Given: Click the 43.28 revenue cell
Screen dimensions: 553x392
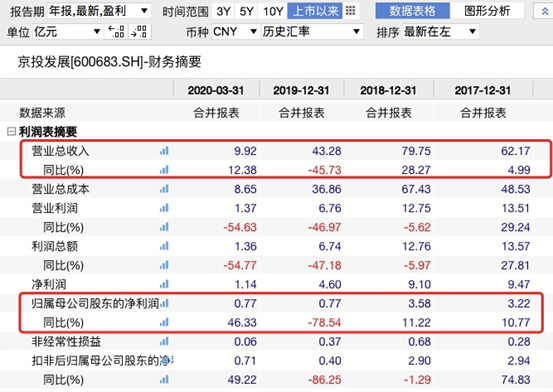Looking at the screenshot, I should click(327, 151).
